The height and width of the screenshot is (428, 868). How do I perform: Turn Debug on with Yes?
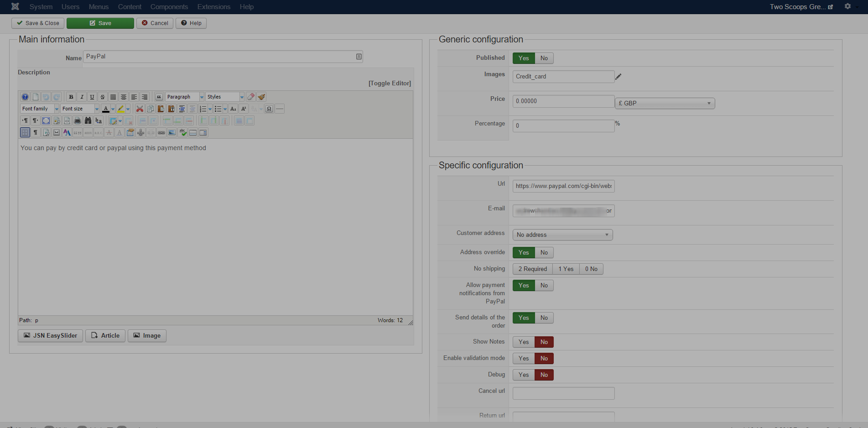[524, 375]
